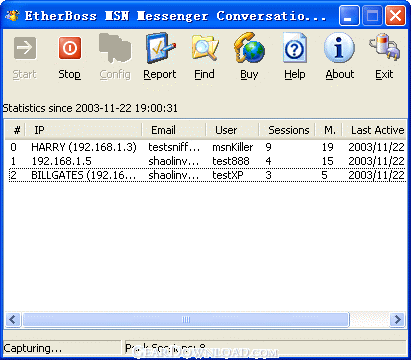Click shaolinv... email in the BILLGATES row
The height and width of the screenshot is (360, 411).
click(174, 175)
